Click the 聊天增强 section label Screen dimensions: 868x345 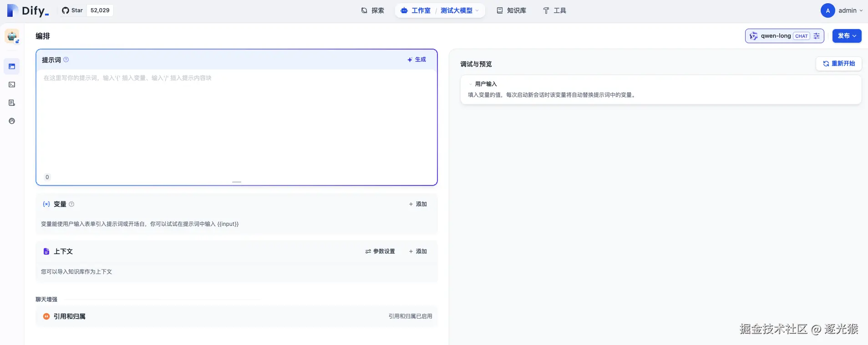click(x=46, y=300)
